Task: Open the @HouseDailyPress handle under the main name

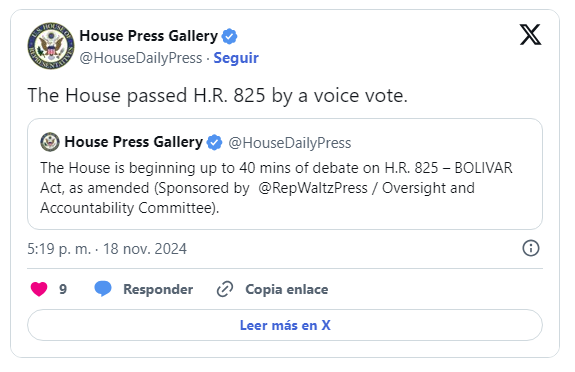Action: coord(141,58)
